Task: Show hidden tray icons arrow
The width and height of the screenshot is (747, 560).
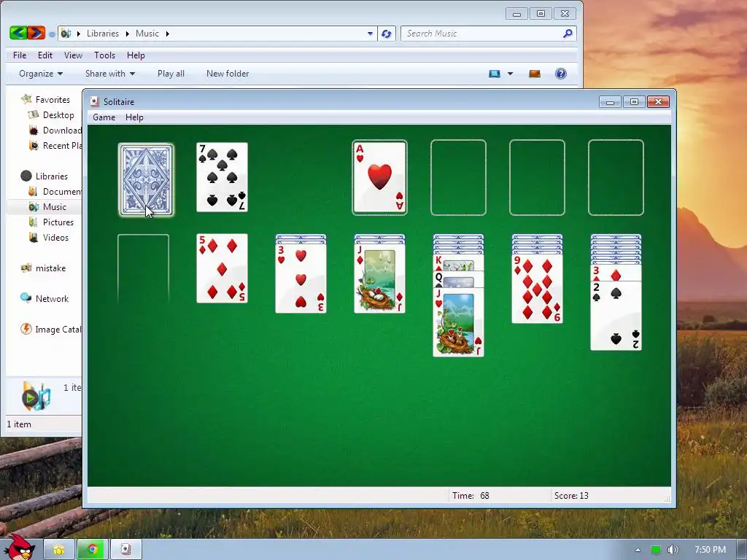Action: (x=638, y=550)
